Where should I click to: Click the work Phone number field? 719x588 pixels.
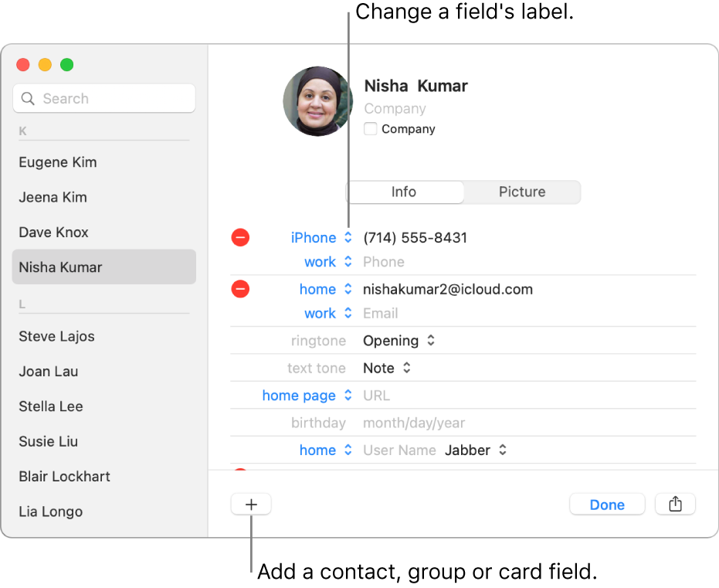coord(384,262)
